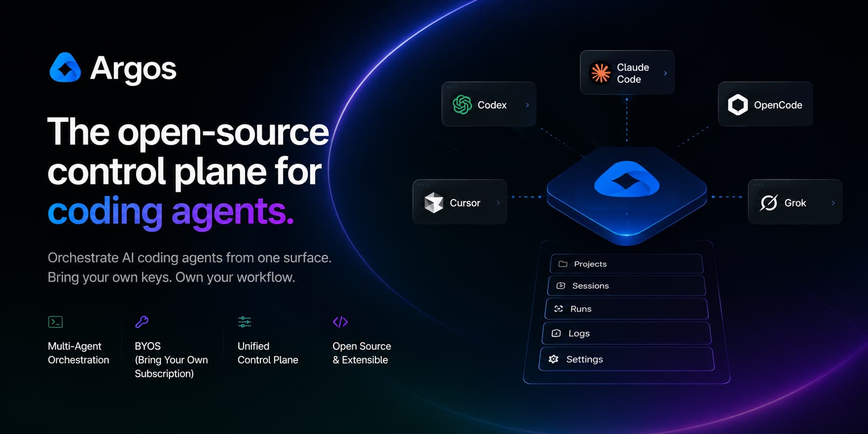The image size is (868, 434).
Task: Click the OpenCode hexagon icon
Action: tap(738, 105)
